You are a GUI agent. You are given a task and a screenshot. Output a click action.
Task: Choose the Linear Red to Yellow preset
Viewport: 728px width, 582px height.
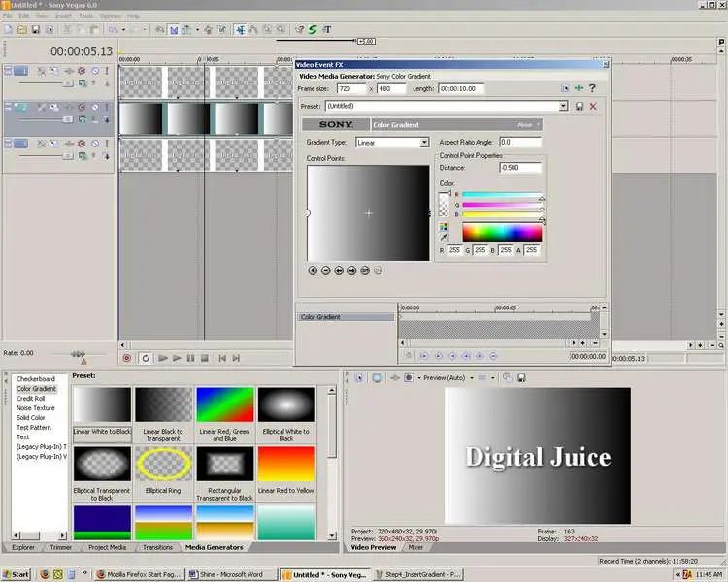tap(286, 464)
